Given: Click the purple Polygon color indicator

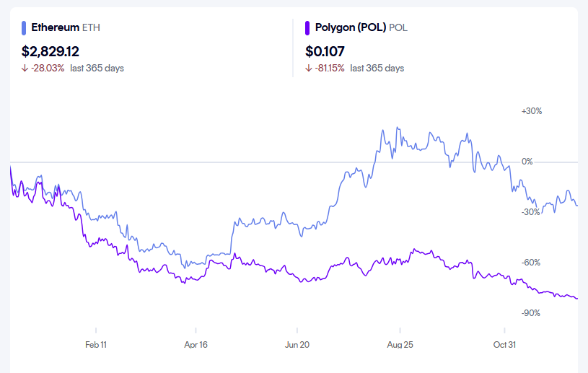Looking at the screenshot, I should [308, 27].
